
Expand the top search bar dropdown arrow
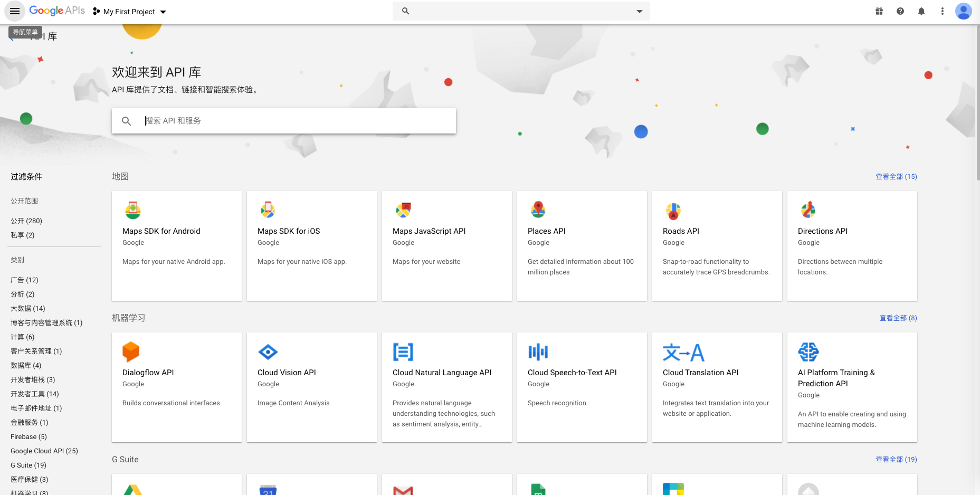640,11
